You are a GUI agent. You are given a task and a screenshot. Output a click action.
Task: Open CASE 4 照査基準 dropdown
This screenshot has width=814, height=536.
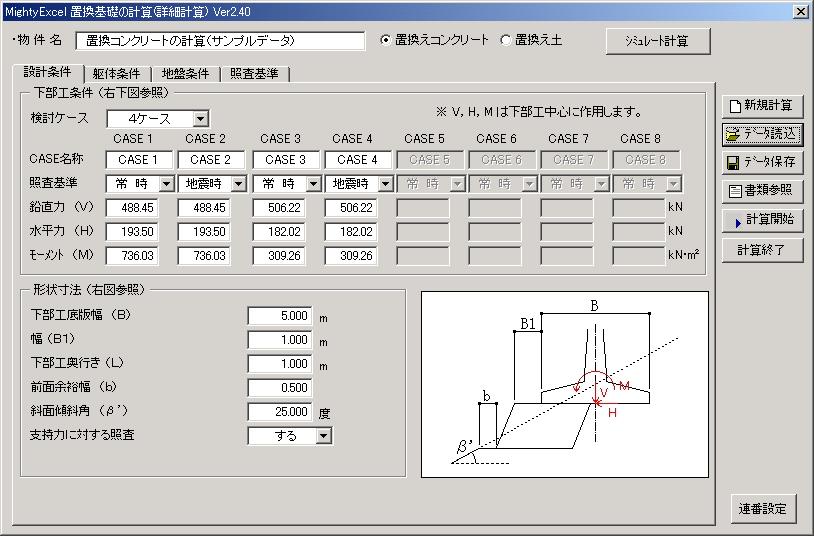point(385,184)
